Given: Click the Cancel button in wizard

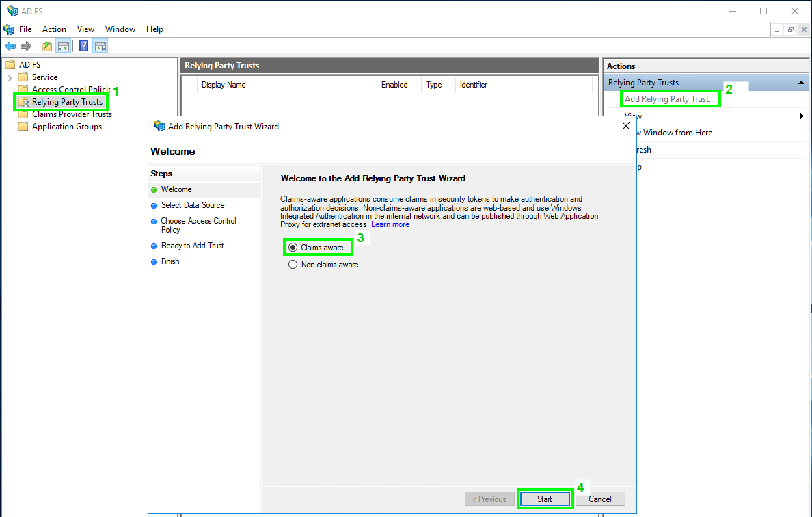Looking at the screenshot, I should point(600,499).
